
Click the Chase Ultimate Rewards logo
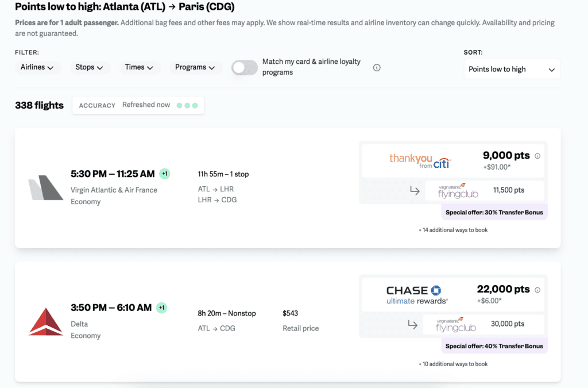point(417,294)
